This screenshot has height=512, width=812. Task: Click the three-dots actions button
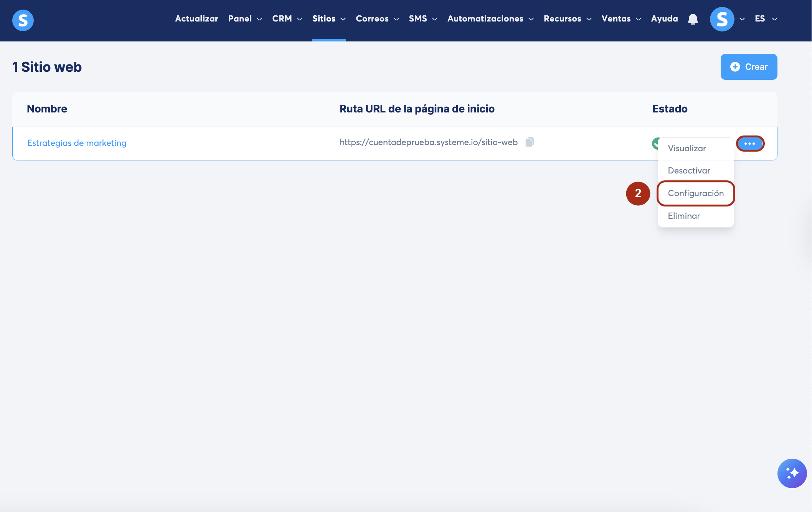[750, 144]
